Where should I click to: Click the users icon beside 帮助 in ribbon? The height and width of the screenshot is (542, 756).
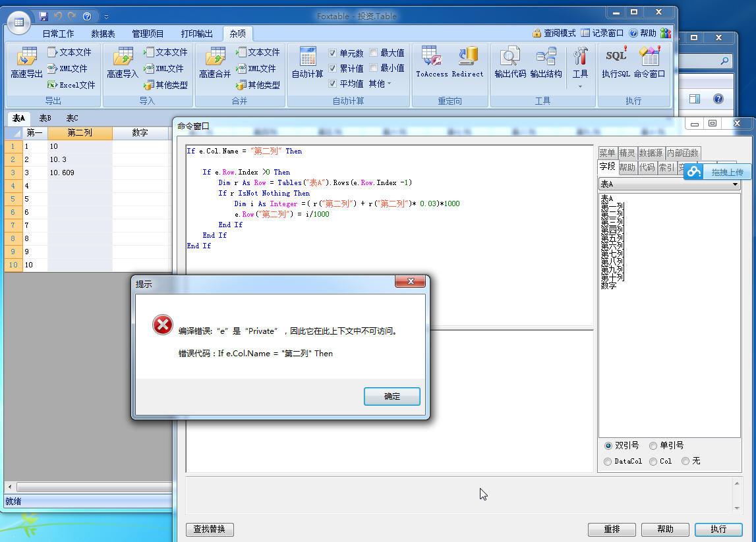(666, 33)
